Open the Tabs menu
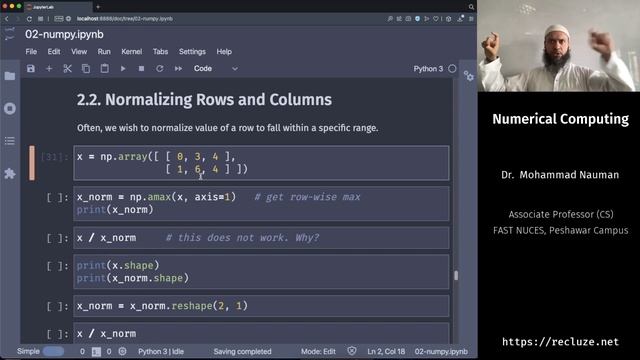This screenshot has height=360, width=640. click(160, 52)
